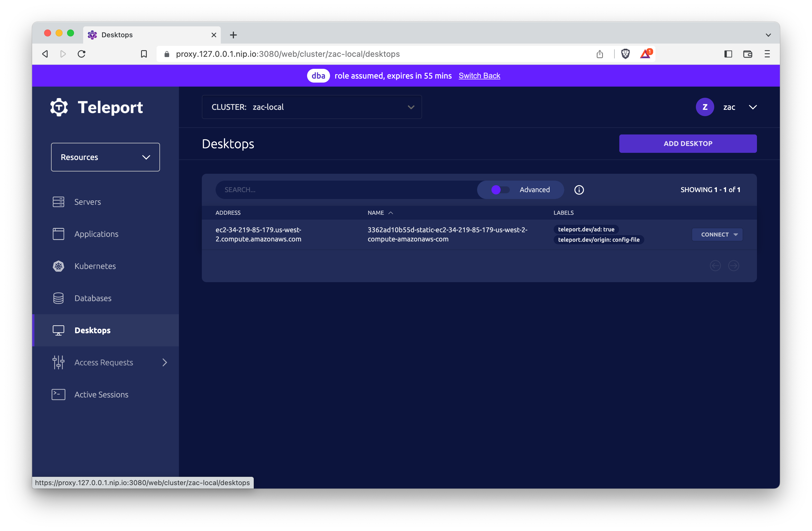
Task: Click the ADD DESKTOP button
Action: pyautogui.click(x=688, y=144)
